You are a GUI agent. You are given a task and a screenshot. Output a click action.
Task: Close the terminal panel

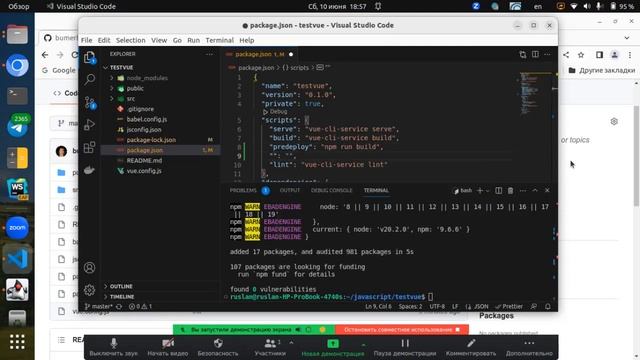coord(547,191)
